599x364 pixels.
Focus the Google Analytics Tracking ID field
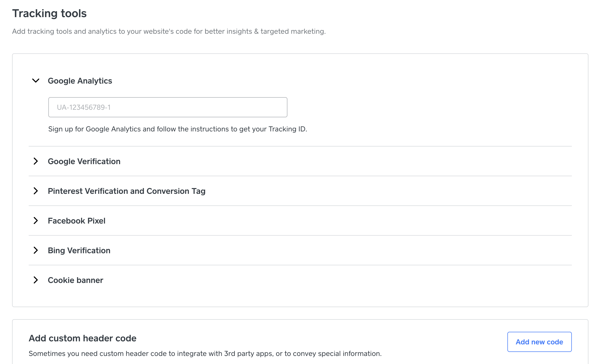click(168, 107)
